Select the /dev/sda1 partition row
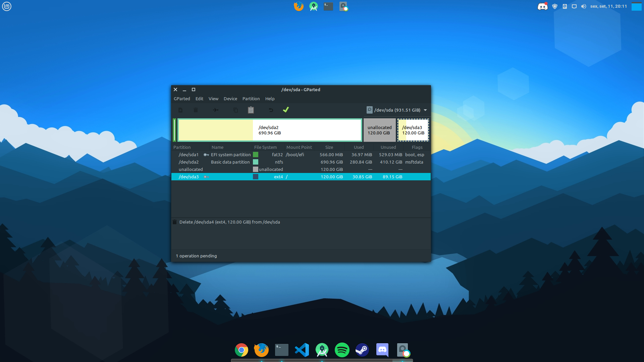This screenshot has height=362, width=644. (x=301, y=155)
